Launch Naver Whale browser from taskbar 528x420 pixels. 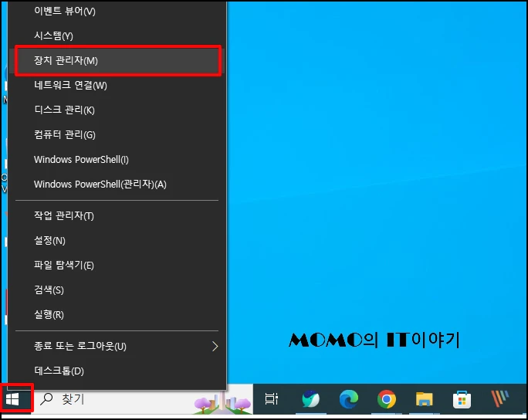[x=310, y=399]
